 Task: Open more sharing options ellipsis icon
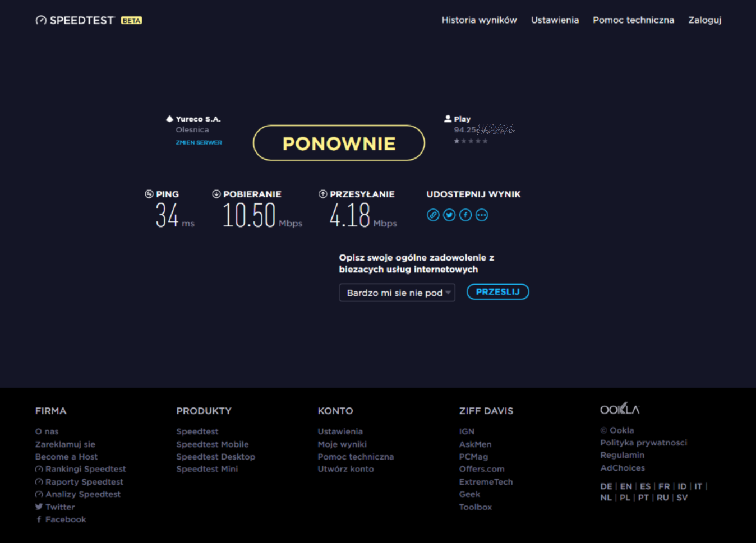pos(482,215)
